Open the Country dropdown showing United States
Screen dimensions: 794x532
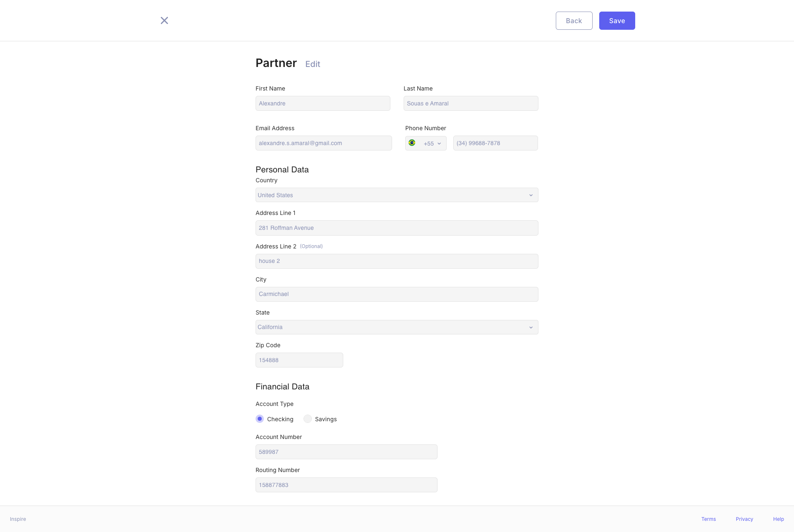[x=397, y=195]
